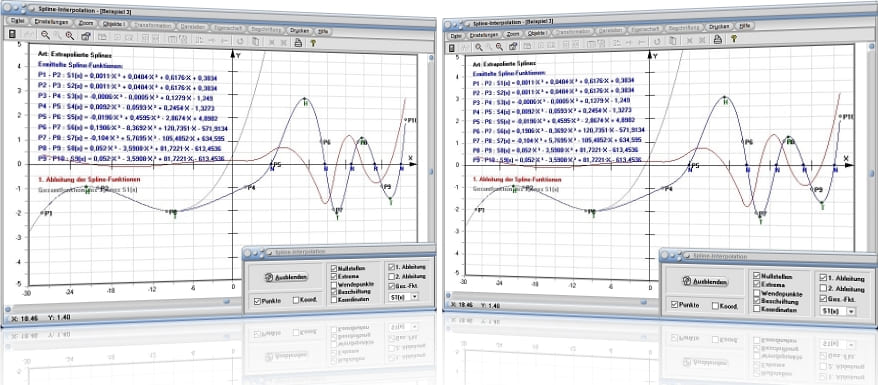This screenshot has width=878, height=385.
Task: Toggle Nullstellen checkbox in left panel
Action: tap(334, 269)
